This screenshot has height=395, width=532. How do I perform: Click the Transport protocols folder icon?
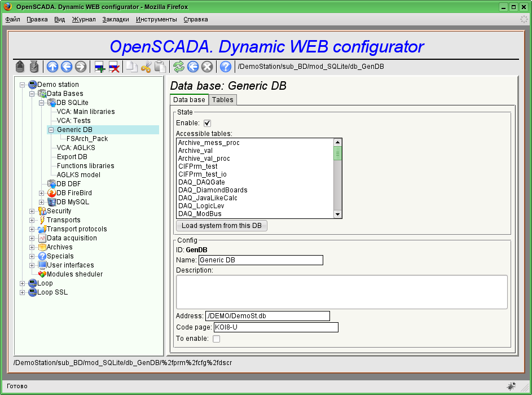pyautogui.click(x=42, y=229)
